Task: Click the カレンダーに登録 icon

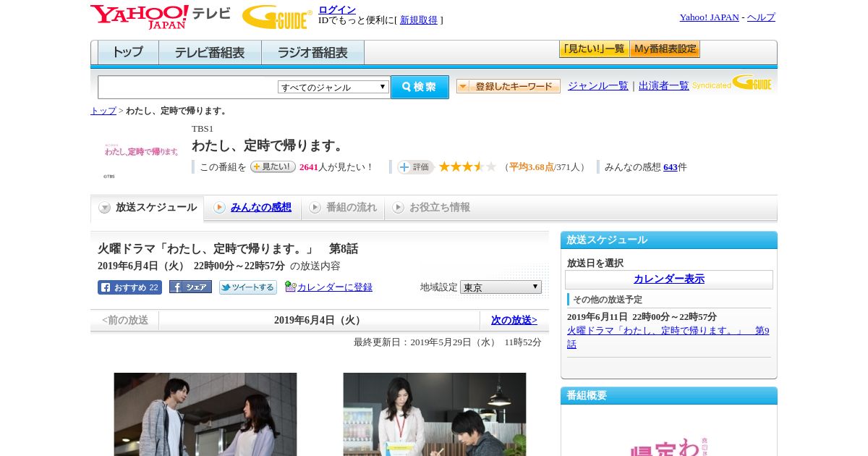Action: (290, 287)
